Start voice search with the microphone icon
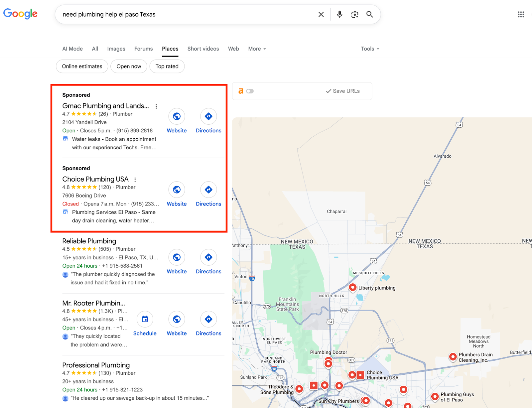532x408 pixels. pos(339,14)
